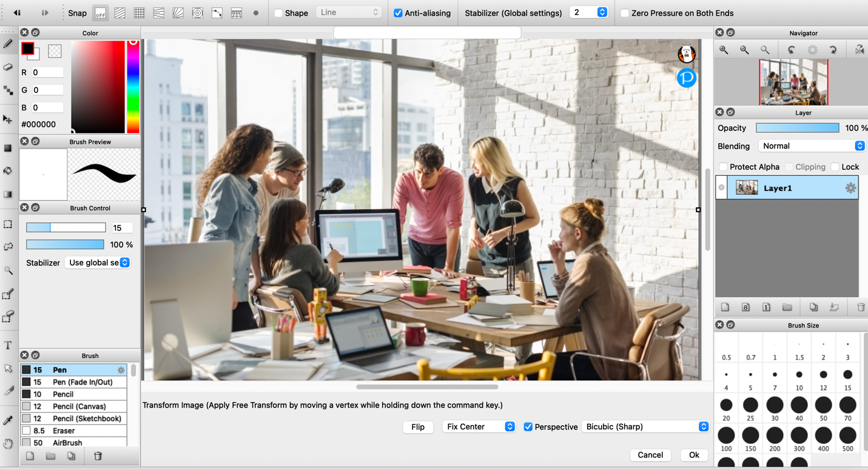
Task: Adjust the brush size slider
Action: pyautogui.click(x=66, y=227)
